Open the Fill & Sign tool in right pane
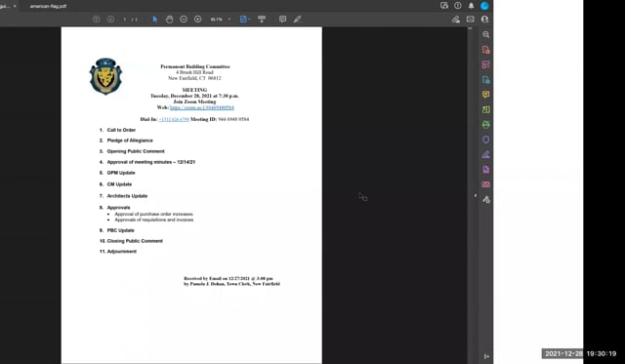This screenshot has width=625, height=364. [x=486, y=154]
